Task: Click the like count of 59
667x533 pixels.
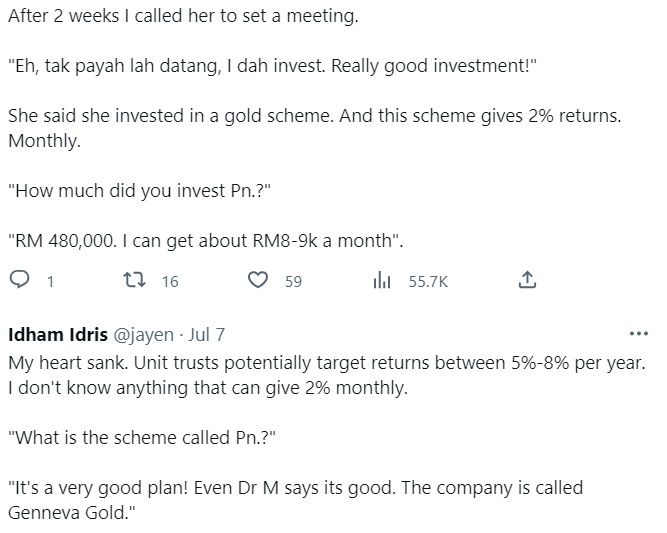Action: click(x=293, y=282)
